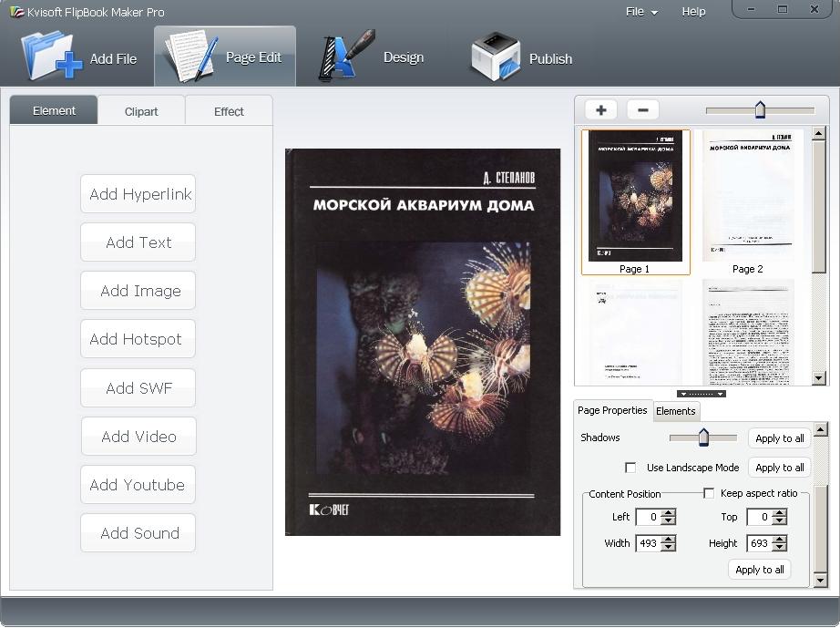840x628 pixels.
Task: Adjust the Shadows slider handle
Action: [x=703, y=438]
